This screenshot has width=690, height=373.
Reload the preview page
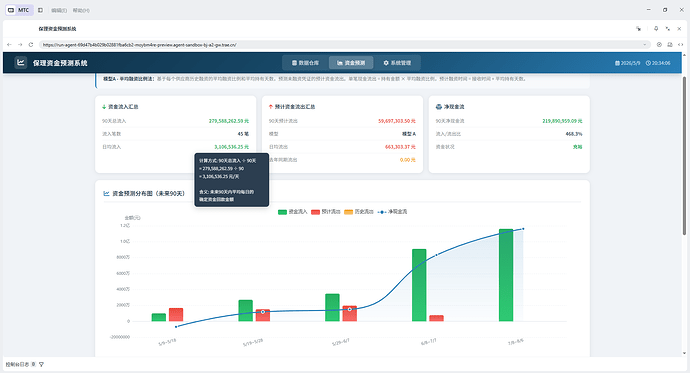tap(31, 44)
